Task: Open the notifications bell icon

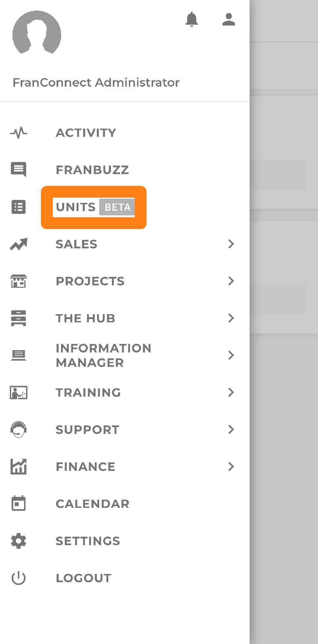Action: (192, 19)
